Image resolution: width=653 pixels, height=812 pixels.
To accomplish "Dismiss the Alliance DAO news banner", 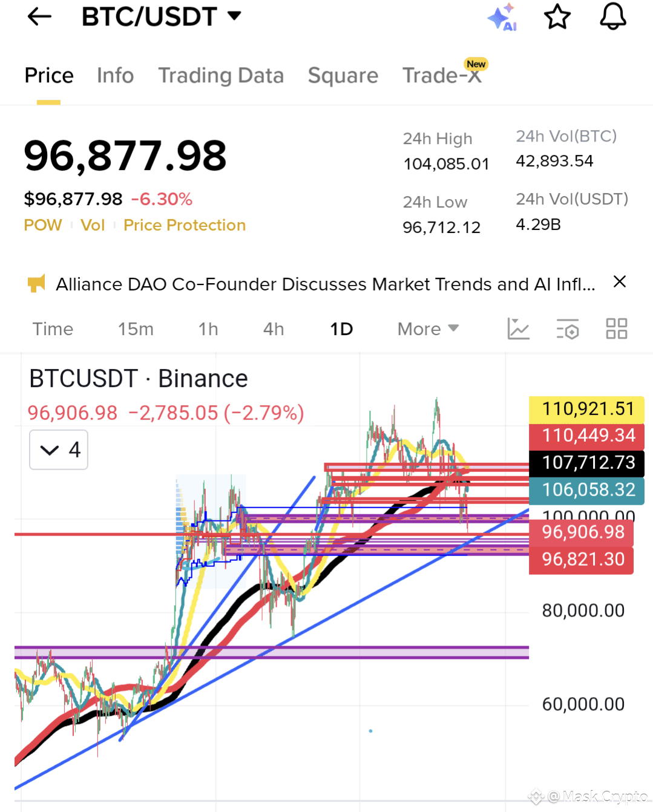I will point(620,281).
